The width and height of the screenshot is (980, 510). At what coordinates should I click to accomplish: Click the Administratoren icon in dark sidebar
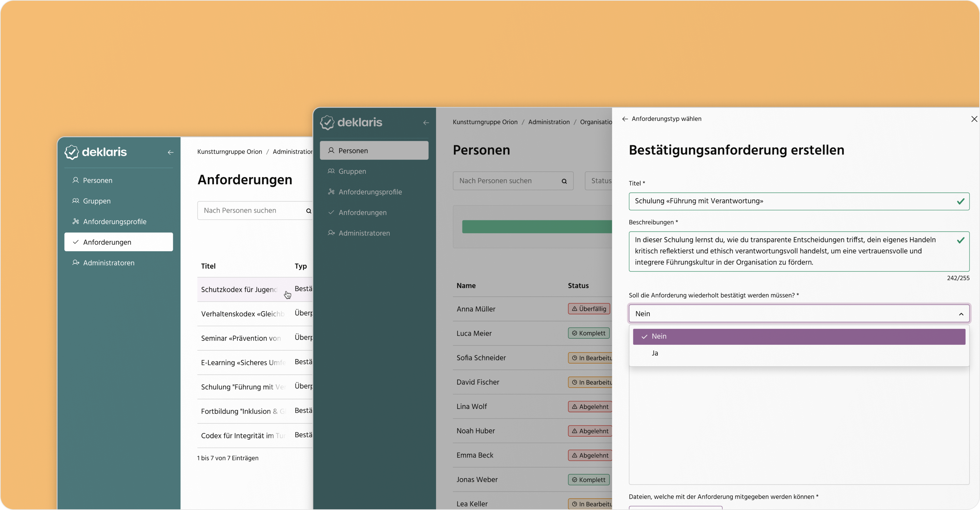[x=331, y=233]
